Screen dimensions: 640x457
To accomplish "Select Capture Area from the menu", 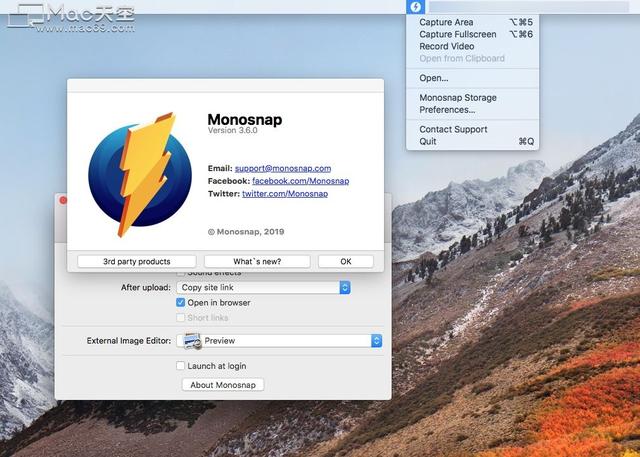I will (473, 22).
